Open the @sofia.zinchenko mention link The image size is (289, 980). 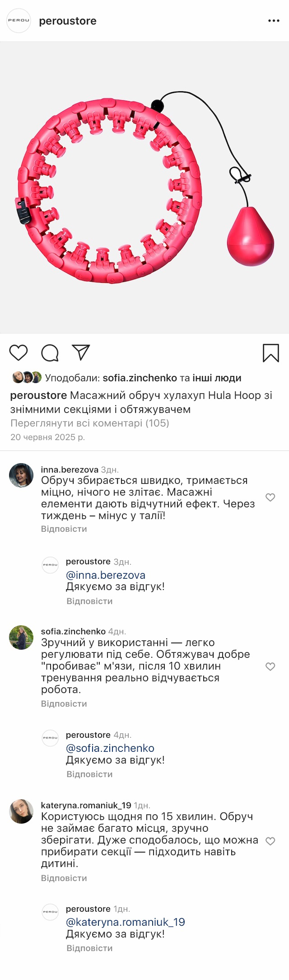pos(110,748)
